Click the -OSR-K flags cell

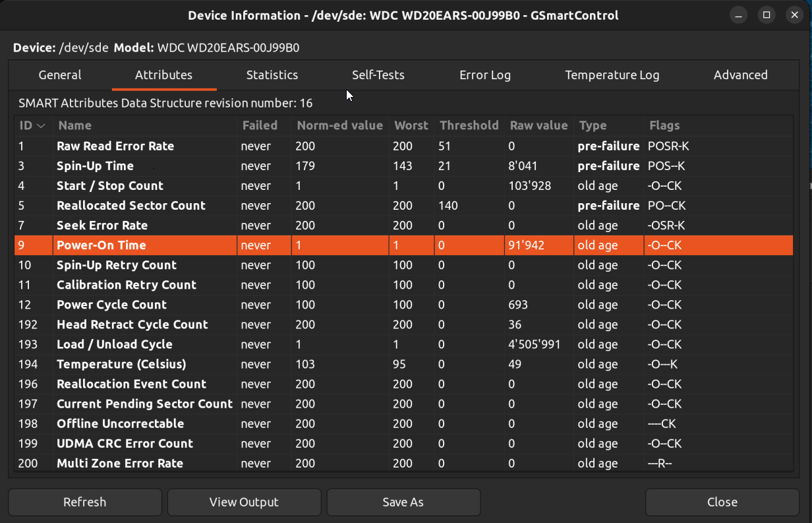click(666, 225)
